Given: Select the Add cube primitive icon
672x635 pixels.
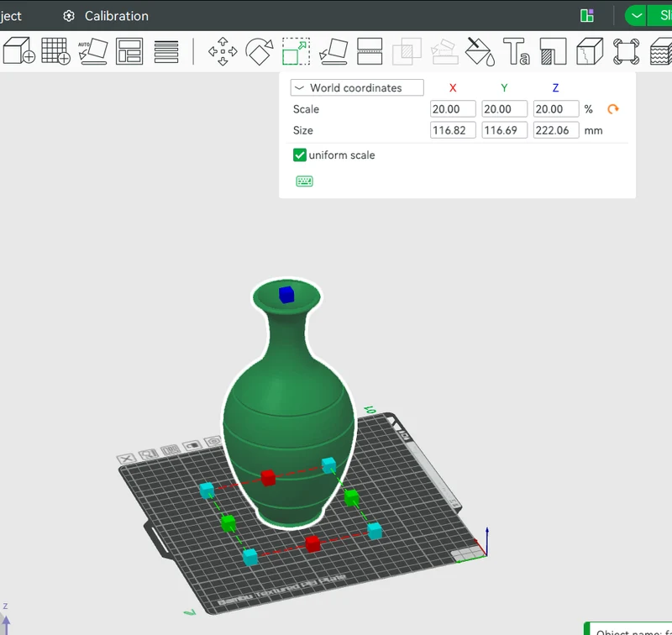Looking at the screenshot, I should 18,51.
